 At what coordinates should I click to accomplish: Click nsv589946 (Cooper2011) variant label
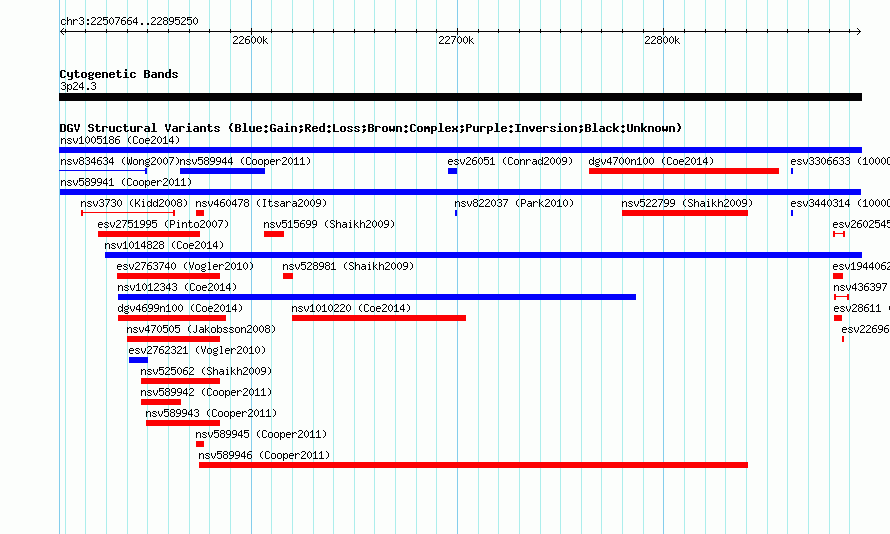tap(264, 455)
